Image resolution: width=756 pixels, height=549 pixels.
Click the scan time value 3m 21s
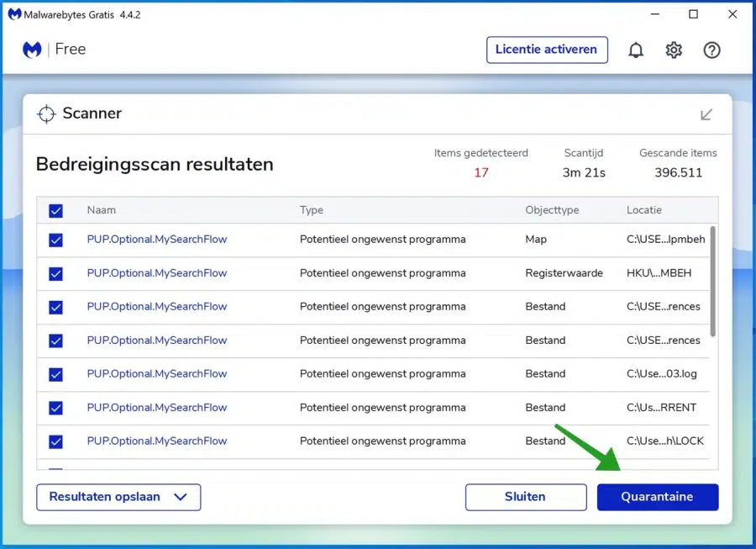[x=584, y=172]
